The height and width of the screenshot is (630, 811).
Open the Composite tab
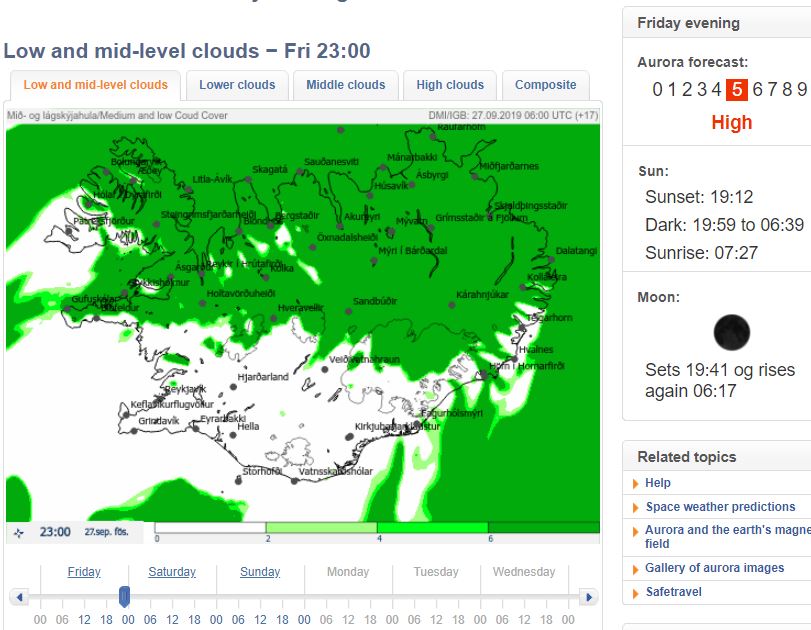pyautogui.click(x=545, y=85)
